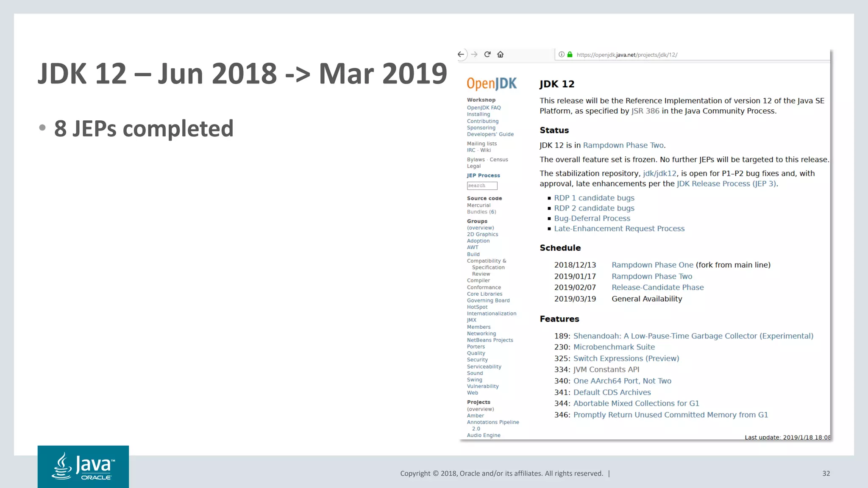Screen dimensions: 868x488
Task: Open Sponsoring sidebar link
Action: (481, 128)
